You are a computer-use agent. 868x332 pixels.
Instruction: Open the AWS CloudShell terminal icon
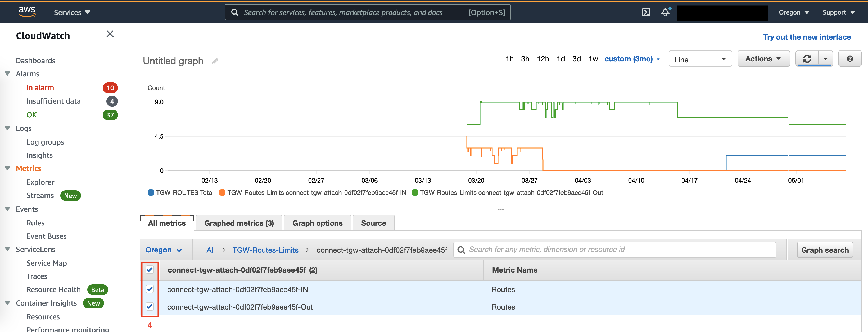[646, 12]
